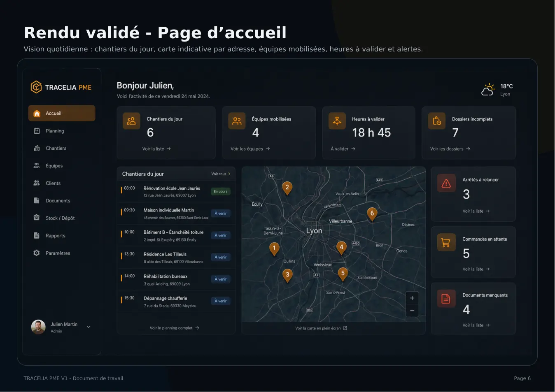
Task: Open Voir la liste under Commandes en attente
Action: pos(476,269)
